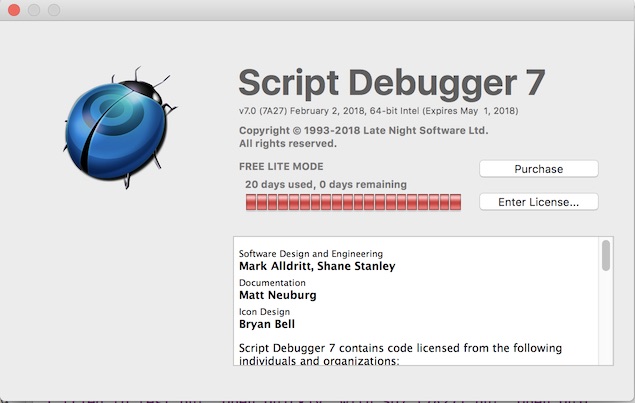635x403 pixels.
Task: Click the FREE LITE MODE label
Action: point(281,166)
